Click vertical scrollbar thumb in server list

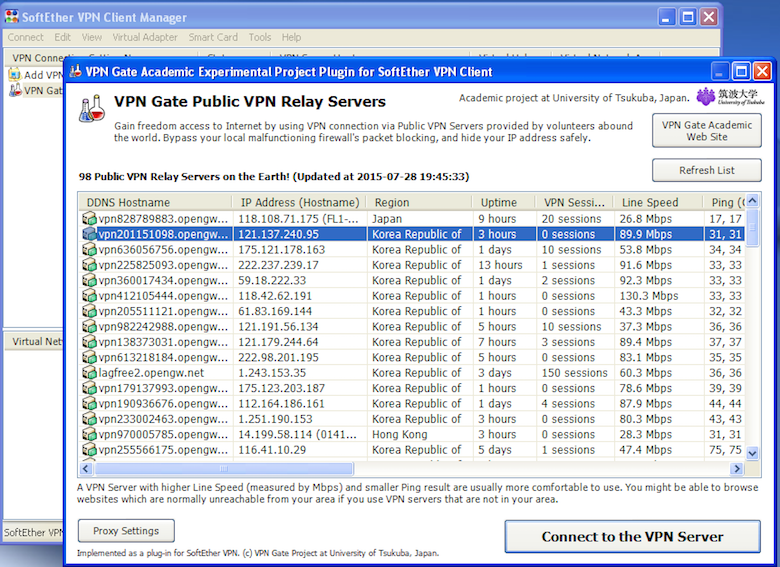pos(753,227)
